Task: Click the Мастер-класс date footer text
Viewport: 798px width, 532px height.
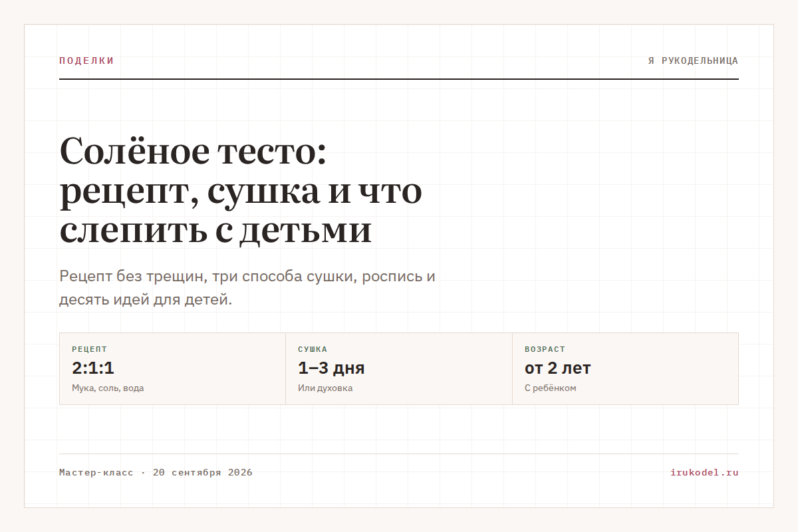Action: click(156, 473)
